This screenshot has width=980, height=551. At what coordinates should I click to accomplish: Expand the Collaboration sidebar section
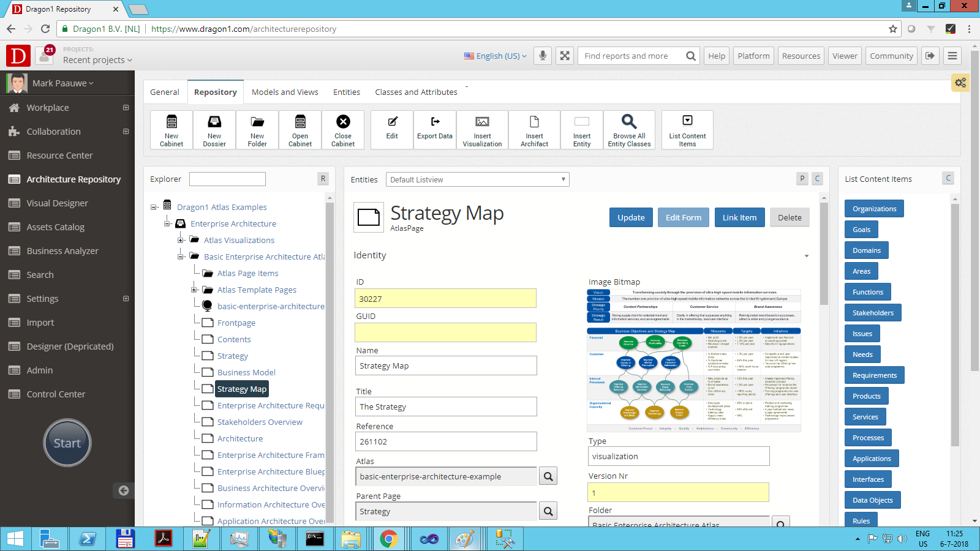click(x=126, y=132)
